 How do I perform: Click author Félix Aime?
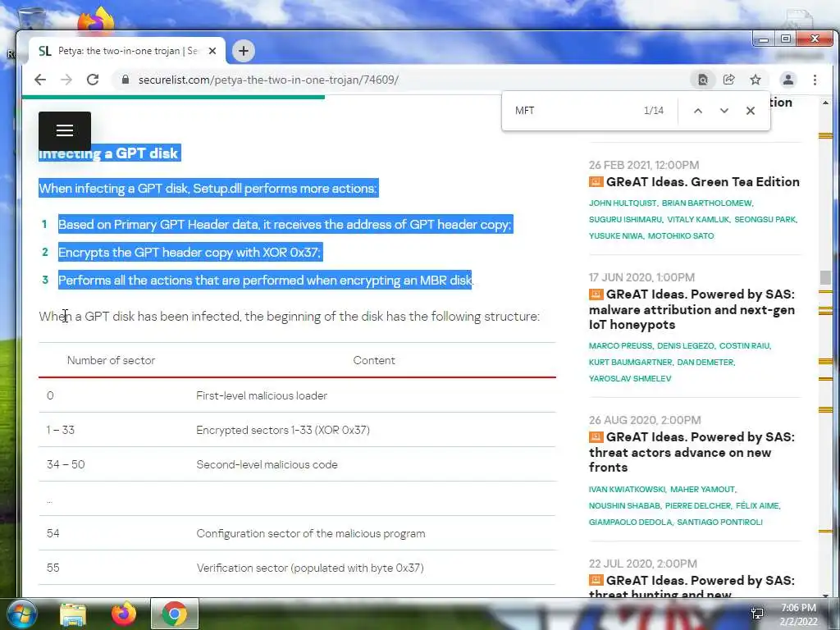pos(757,505)
